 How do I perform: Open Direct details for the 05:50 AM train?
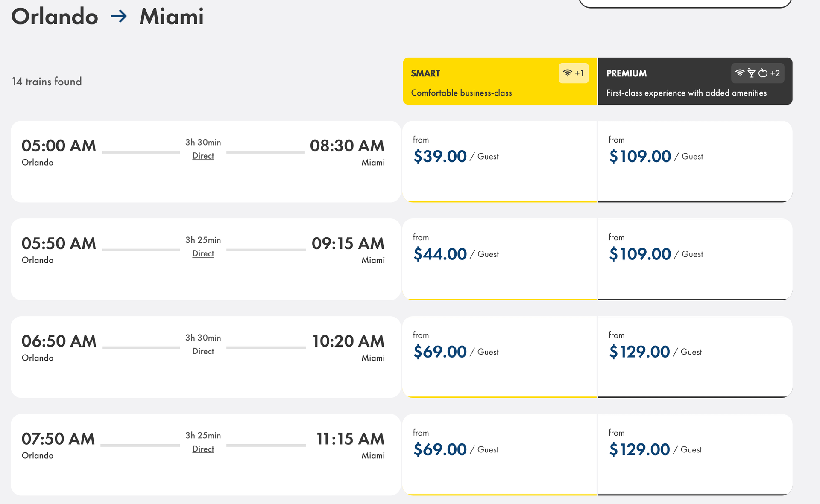tap(203, 253)
